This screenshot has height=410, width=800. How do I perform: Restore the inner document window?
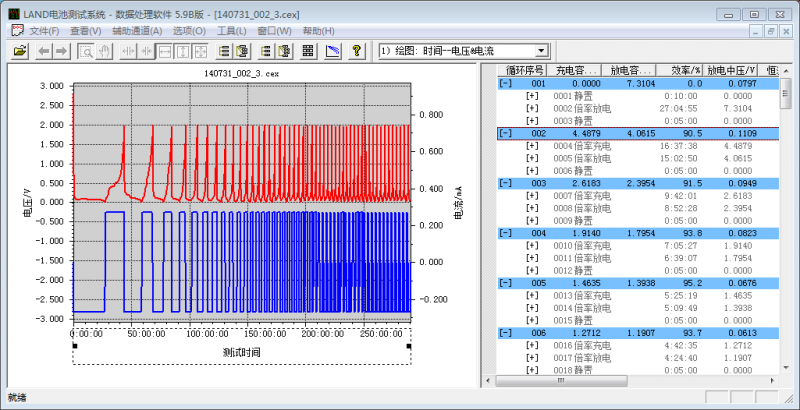(771, 31)
